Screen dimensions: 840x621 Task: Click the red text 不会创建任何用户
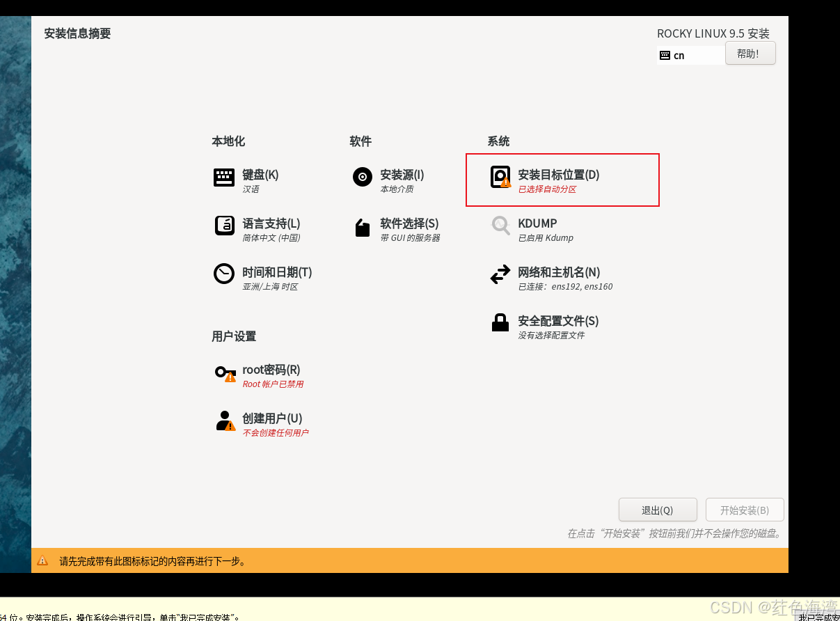[x=276, y=433]
